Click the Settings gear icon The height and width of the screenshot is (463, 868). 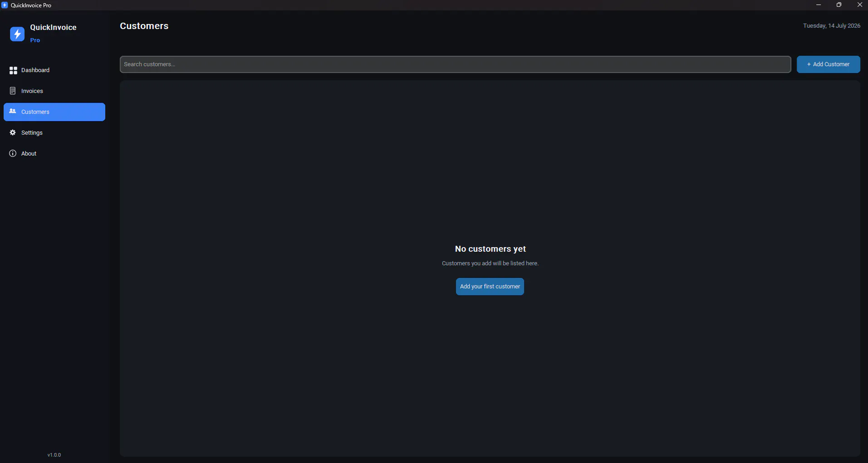coord(13,132)
